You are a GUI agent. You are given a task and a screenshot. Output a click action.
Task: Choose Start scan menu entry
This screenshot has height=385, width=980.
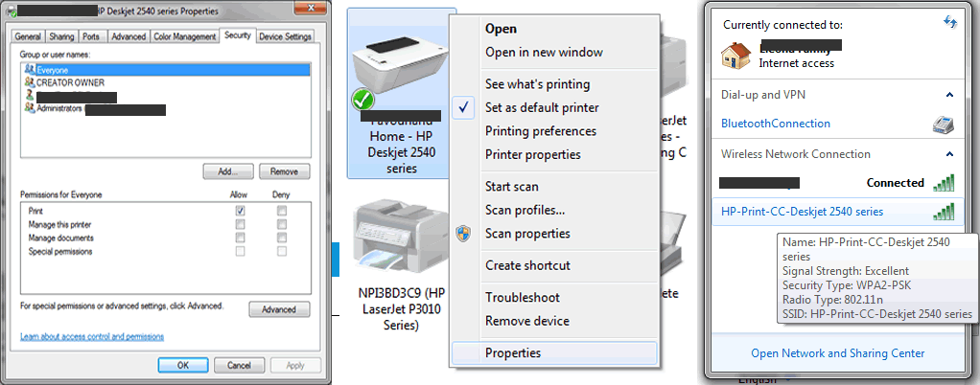[553, 187]
